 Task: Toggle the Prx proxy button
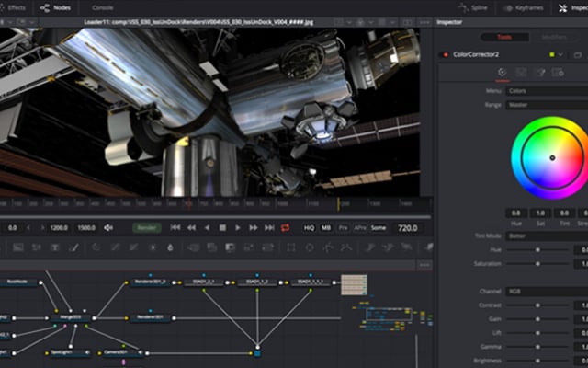(343, 227)
